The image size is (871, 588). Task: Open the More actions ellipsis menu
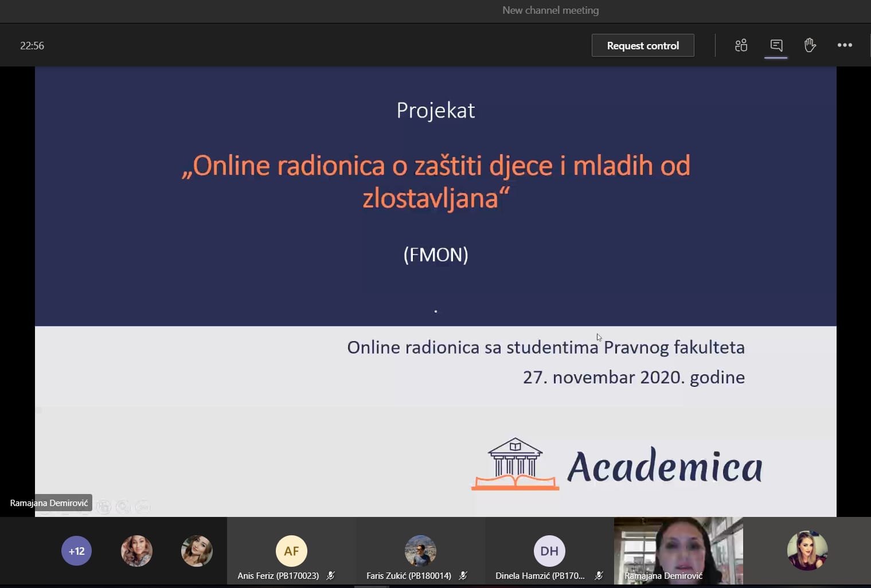(x=844, y=45)
